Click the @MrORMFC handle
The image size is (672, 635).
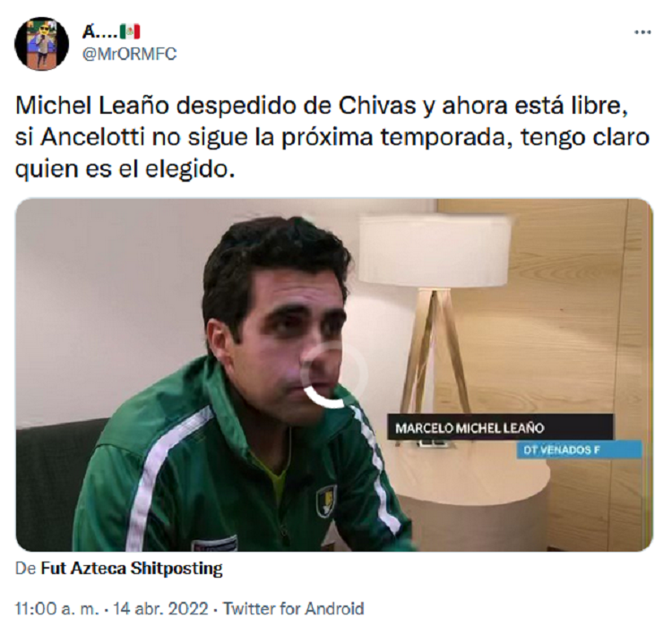tap(129, 55)
